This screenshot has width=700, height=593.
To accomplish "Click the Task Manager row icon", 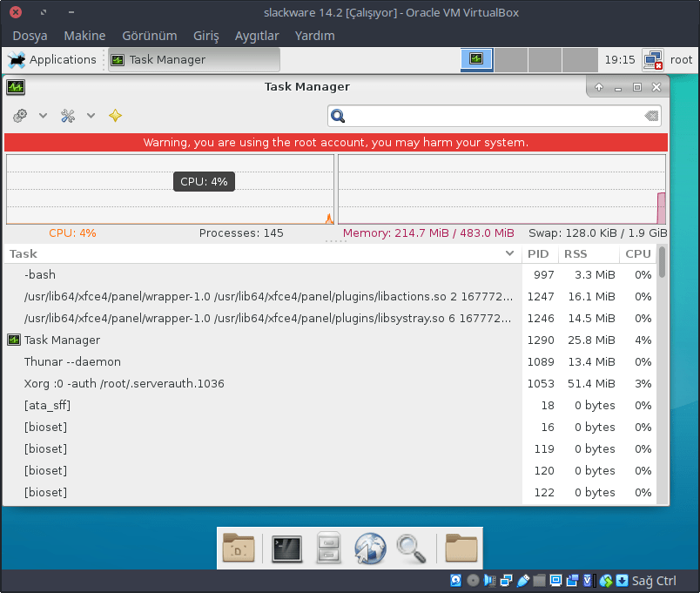I will pos(14,340).
